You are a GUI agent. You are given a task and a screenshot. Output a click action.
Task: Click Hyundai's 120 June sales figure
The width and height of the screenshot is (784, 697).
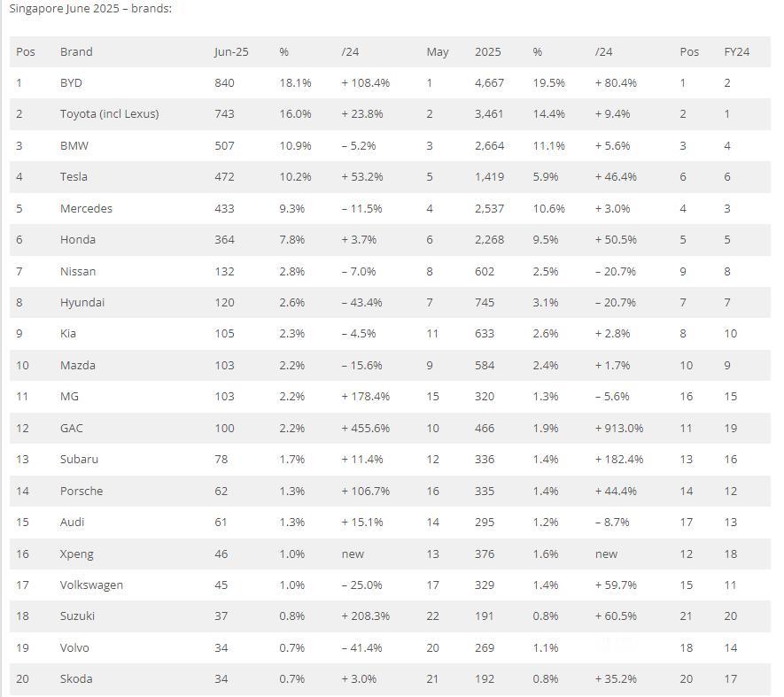coord(224,303)
